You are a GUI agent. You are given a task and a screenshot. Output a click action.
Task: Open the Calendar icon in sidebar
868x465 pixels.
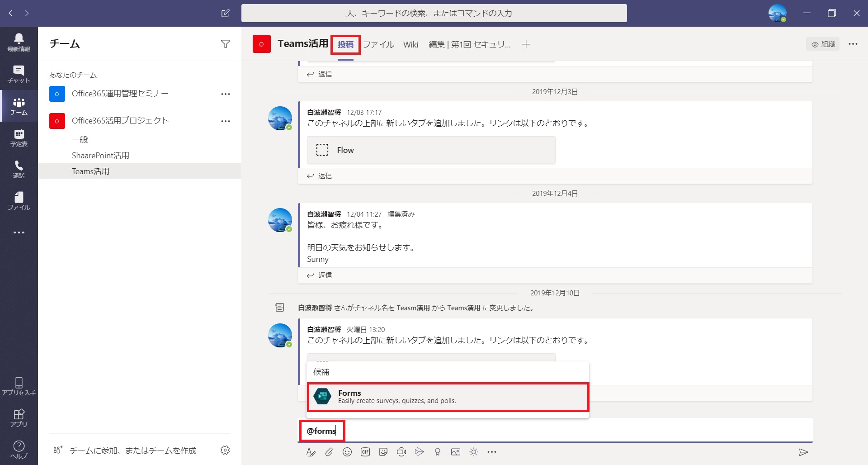point(19,138)
